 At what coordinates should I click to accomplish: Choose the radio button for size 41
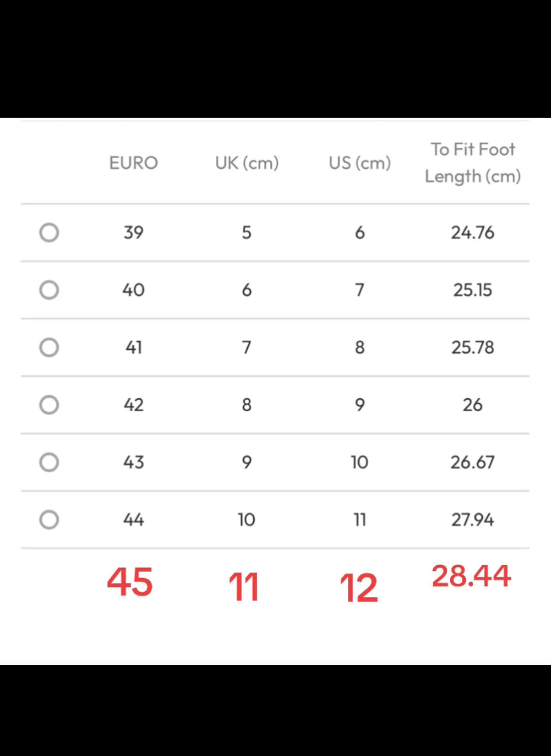click(49, 347)
